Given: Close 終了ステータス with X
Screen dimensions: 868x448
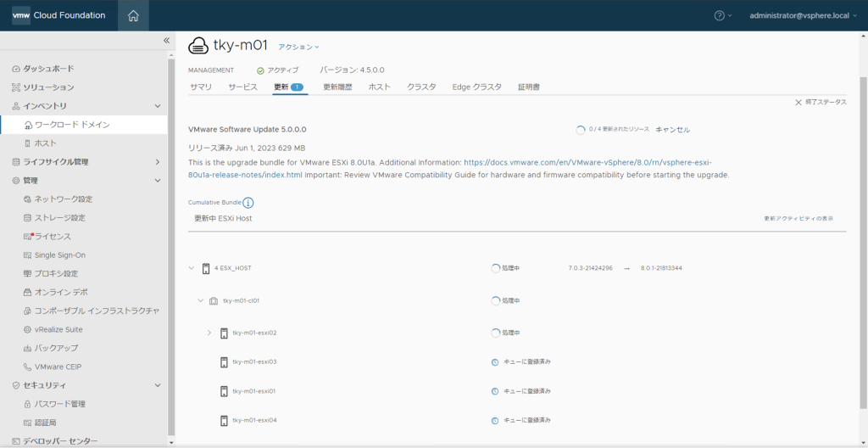Looking at the screenshot, I should tap(798, 103).
